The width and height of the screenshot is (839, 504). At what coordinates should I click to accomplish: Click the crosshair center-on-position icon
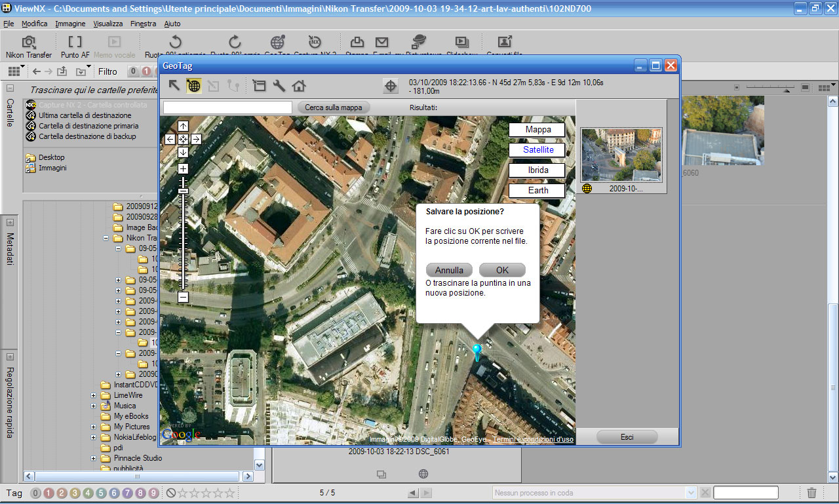391,86
